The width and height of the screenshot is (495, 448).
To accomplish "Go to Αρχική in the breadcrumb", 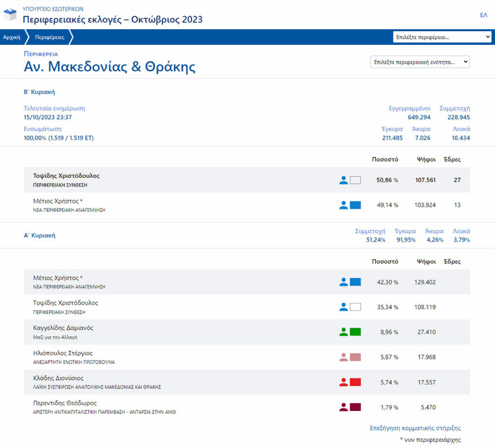I will [12, 38].
